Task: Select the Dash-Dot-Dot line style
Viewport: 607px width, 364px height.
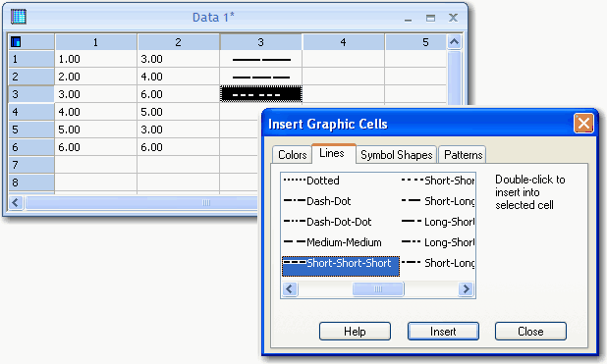Action: [327, 222]
